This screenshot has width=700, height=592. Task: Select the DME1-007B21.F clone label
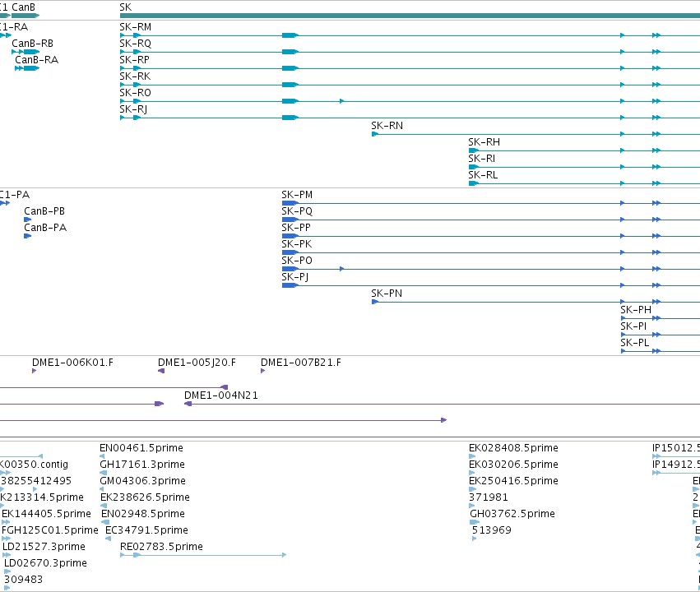tap(301, 363)
